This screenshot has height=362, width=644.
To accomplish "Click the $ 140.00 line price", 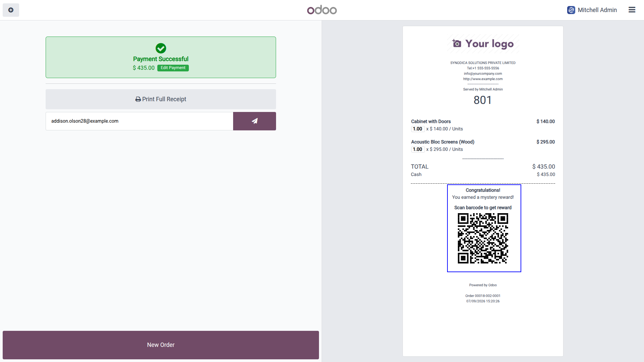I will 545,122.
